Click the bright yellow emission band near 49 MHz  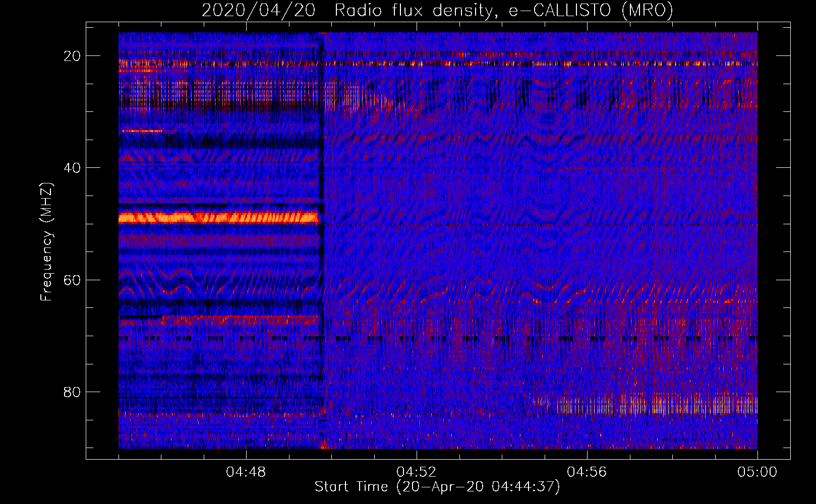pyautogui.click(x=219, y=218)
